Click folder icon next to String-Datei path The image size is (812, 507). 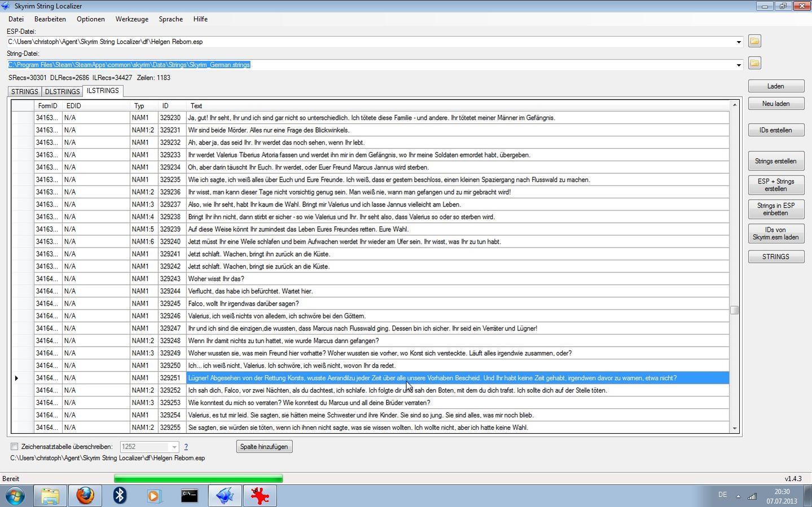(754, 63)
